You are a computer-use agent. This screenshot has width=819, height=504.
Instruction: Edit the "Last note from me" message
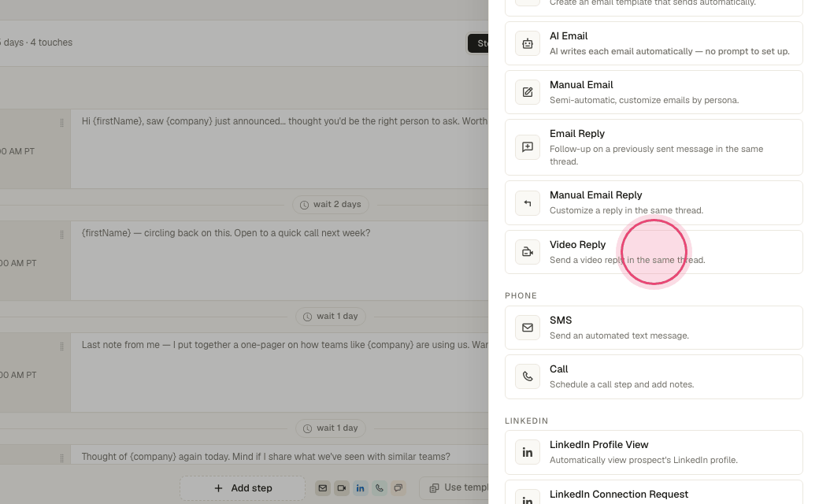[x=280, y=372]
